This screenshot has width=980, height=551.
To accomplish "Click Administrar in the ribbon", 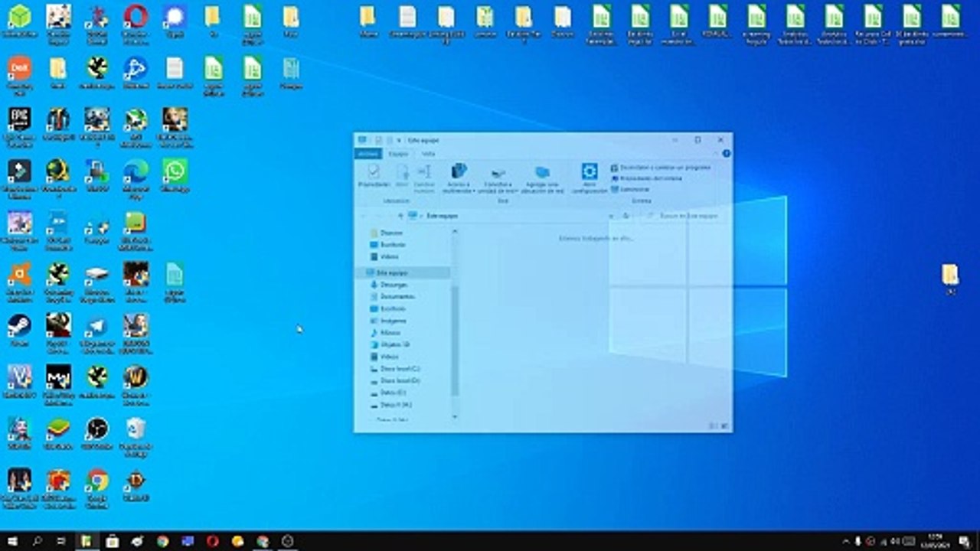I will tap(630, 189).
